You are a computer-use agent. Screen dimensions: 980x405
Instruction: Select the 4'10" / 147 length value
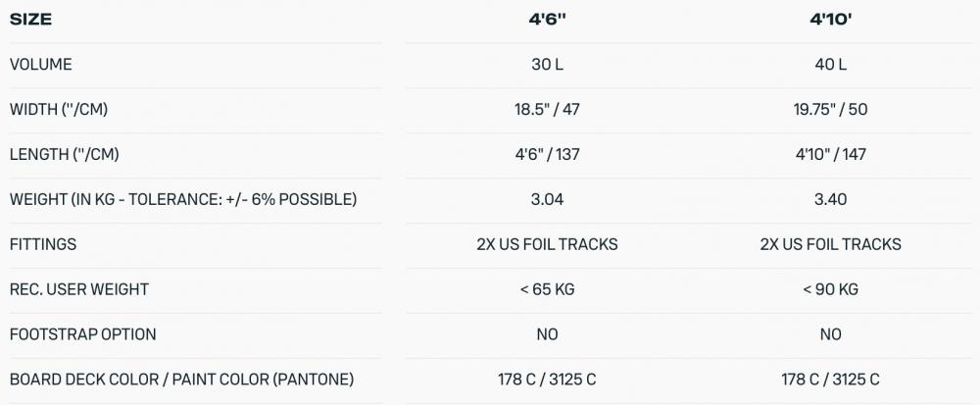point(830,155)
